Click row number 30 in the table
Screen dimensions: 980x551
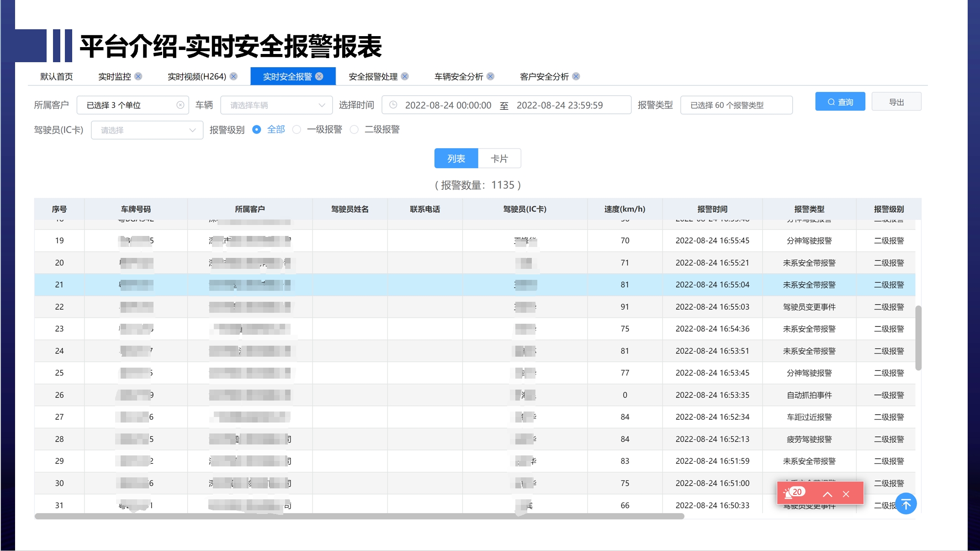click(59, 483)
